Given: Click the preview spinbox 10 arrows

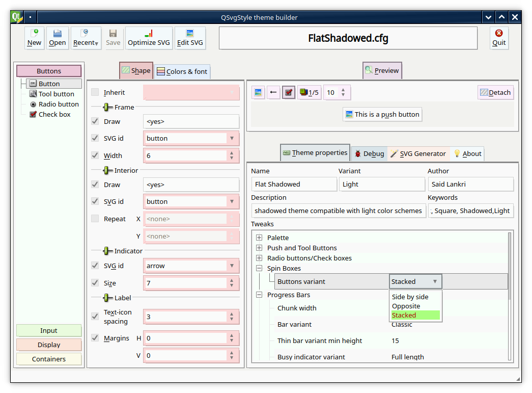Looking at the screenshot, I should point(343,92).
